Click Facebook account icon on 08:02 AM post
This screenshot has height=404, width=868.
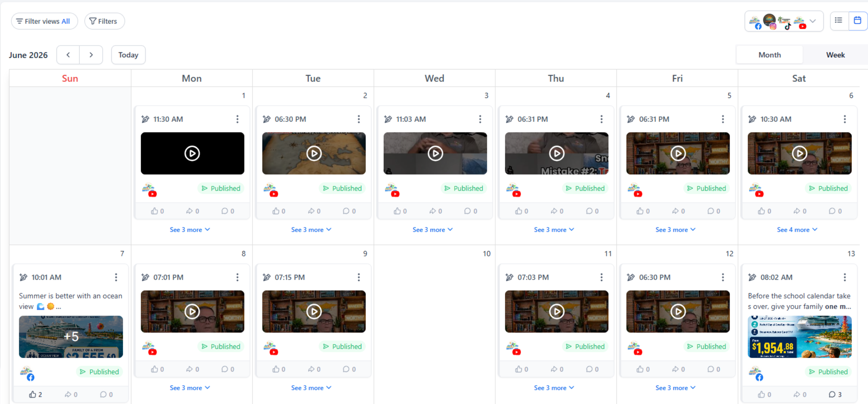756,374
